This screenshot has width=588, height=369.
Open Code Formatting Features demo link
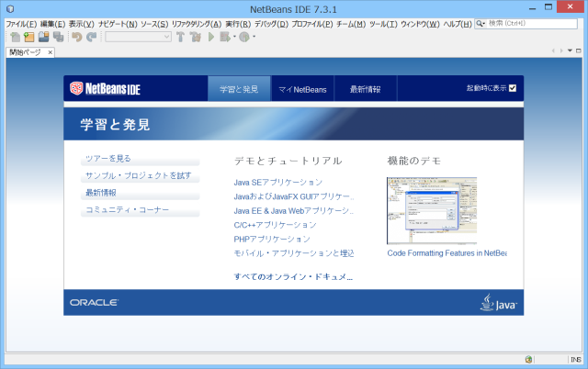pos(447,253)
